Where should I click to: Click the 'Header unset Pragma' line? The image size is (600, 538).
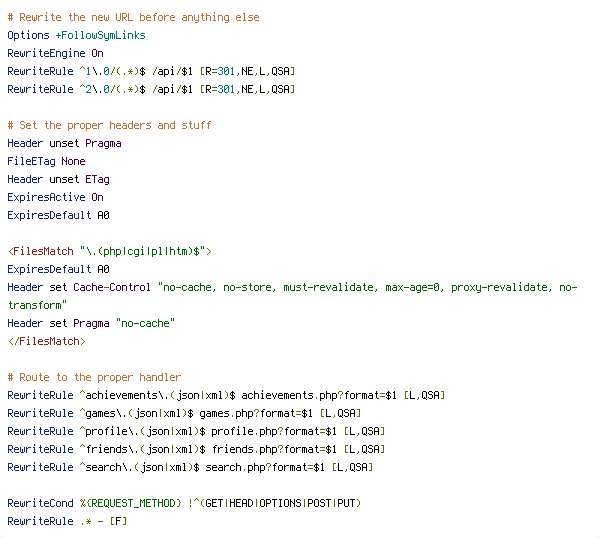(64, 143)
